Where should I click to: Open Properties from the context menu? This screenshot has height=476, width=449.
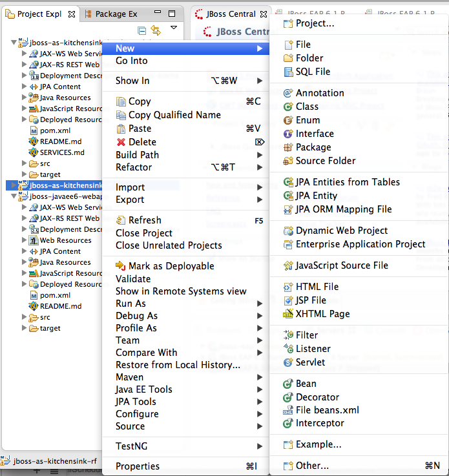pyautogui.click(x=186, y=466)
